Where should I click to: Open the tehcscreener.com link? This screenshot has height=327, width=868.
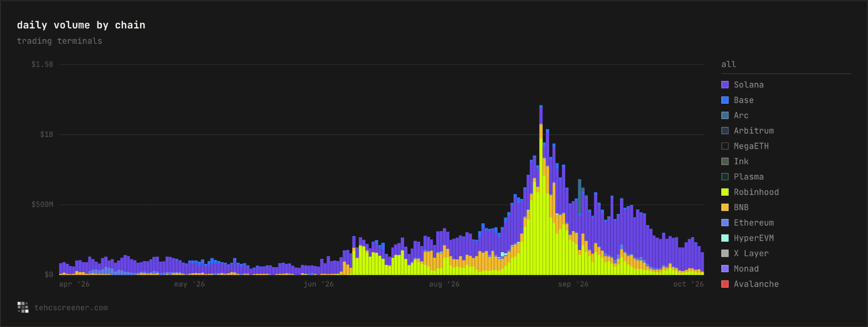click(71, 308)
